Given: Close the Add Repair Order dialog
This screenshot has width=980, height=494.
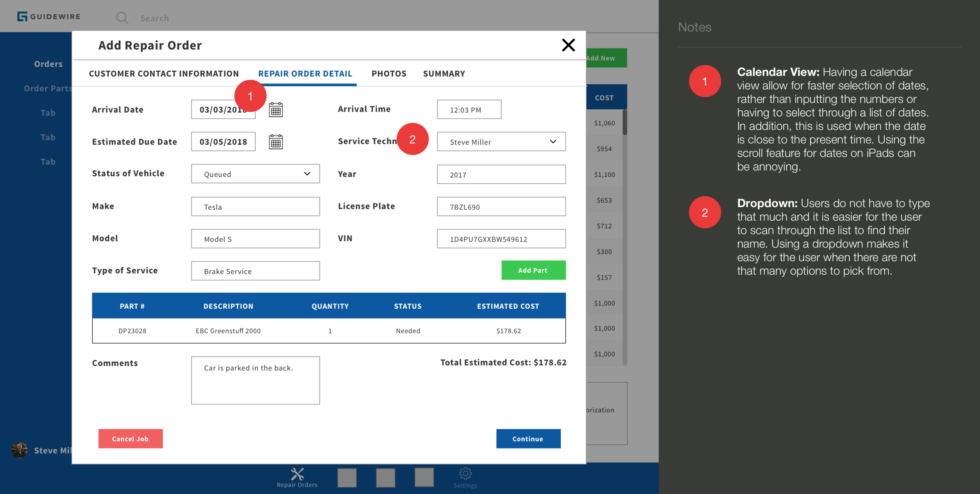Looking at the screenshot, I should [568, 45].
